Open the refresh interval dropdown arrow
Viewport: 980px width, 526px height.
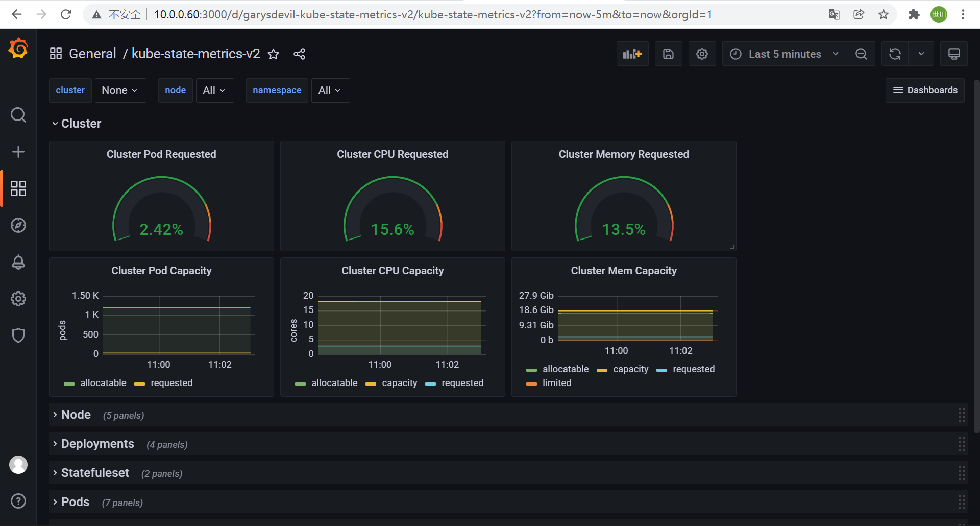coord(921,54)
